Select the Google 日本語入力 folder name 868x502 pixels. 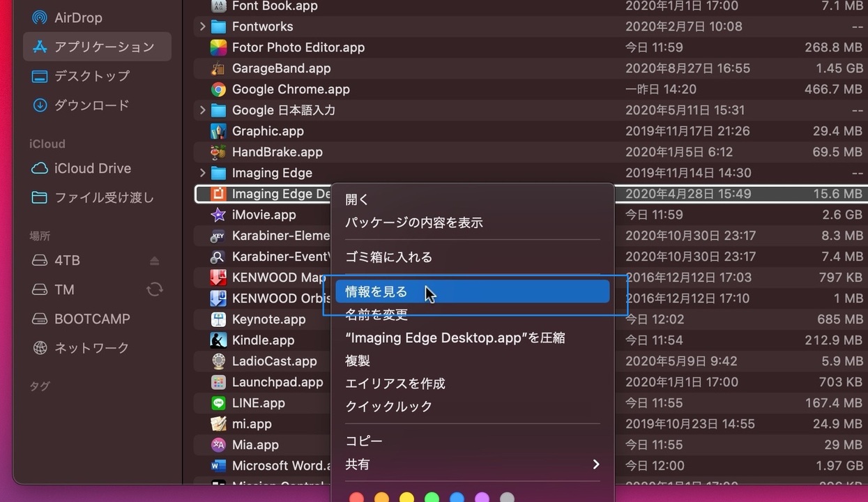284,110
